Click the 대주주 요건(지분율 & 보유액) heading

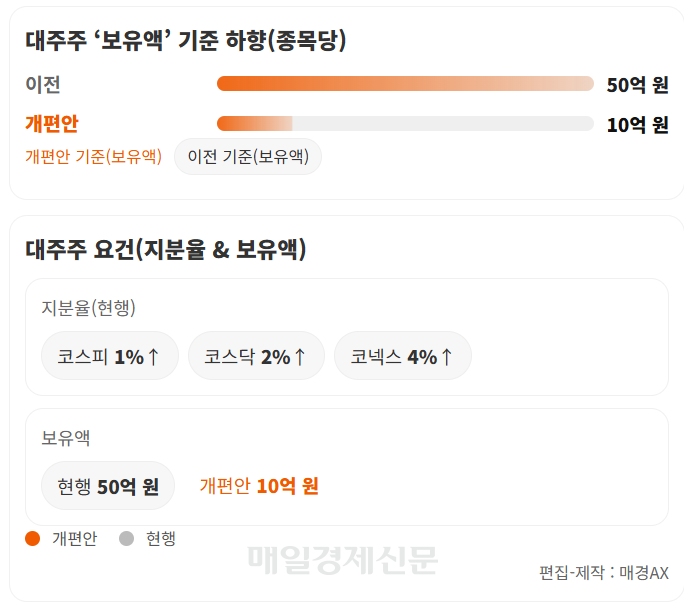[x=166, y=250]
